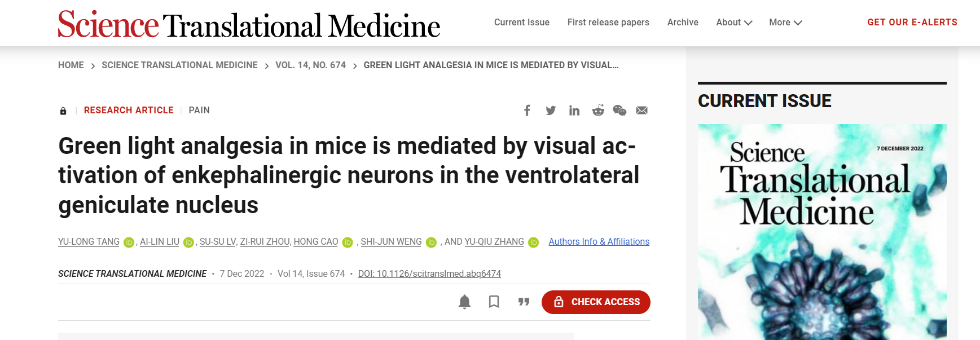The height and width of the screenshot is (340, 980).
Task: Click the bell alert icon
Action: (x=464, y=302)
